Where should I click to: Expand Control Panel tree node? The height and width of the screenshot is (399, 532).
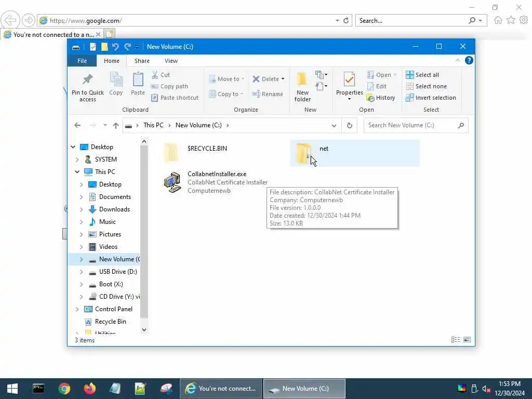point(77,309)
